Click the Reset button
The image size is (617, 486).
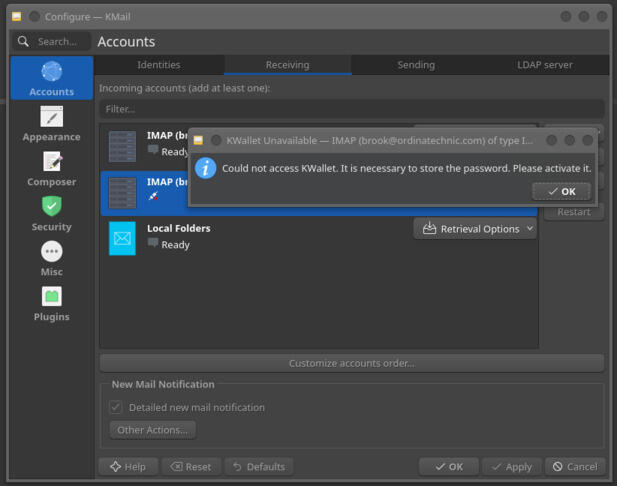(191, 467)
